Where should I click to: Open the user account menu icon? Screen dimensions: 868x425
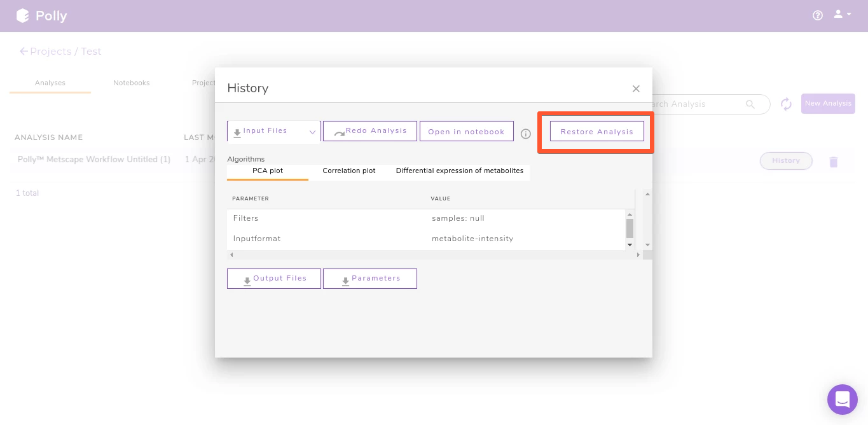pos(842,15)
